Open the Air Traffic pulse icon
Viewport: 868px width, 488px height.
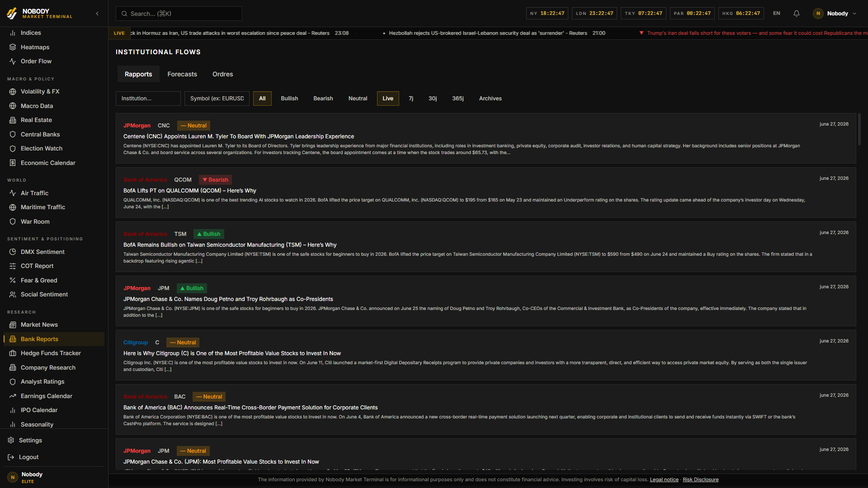[x=13, y=193]
